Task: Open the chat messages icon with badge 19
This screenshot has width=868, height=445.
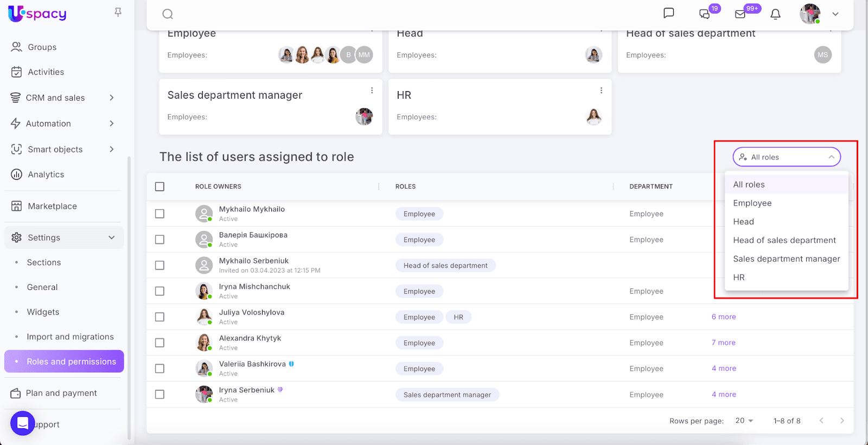Action: (x=704, y=14)
